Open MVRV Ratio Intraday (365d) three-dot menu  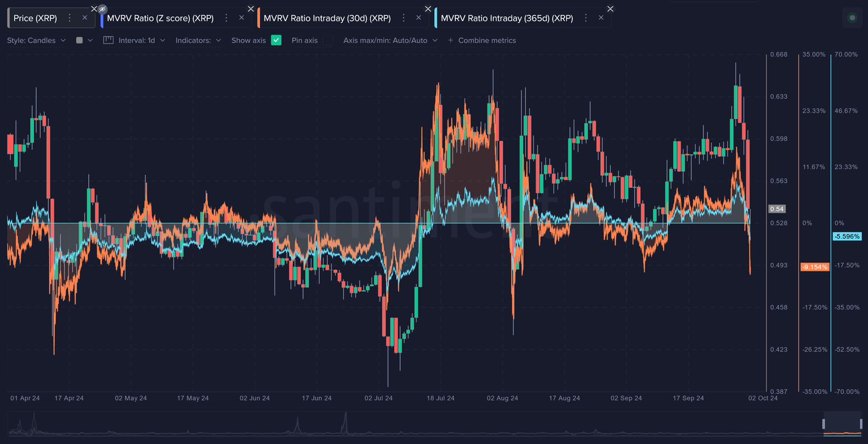click(x=586, y=18)
